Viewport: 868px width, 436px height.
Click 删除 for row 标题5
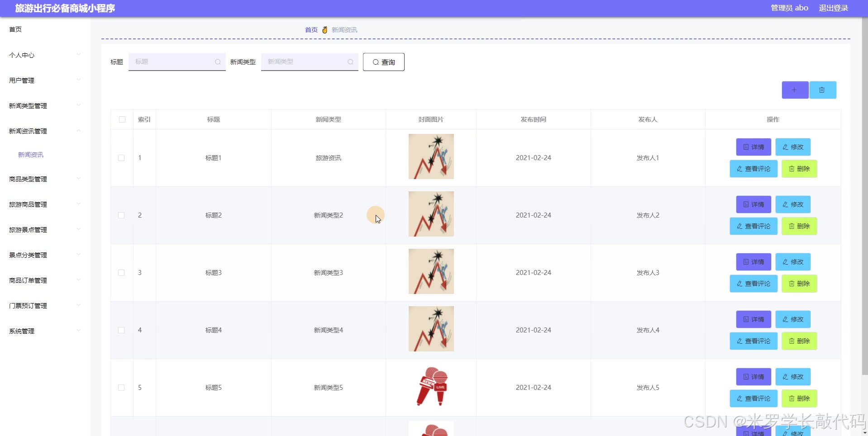point(799,398)
